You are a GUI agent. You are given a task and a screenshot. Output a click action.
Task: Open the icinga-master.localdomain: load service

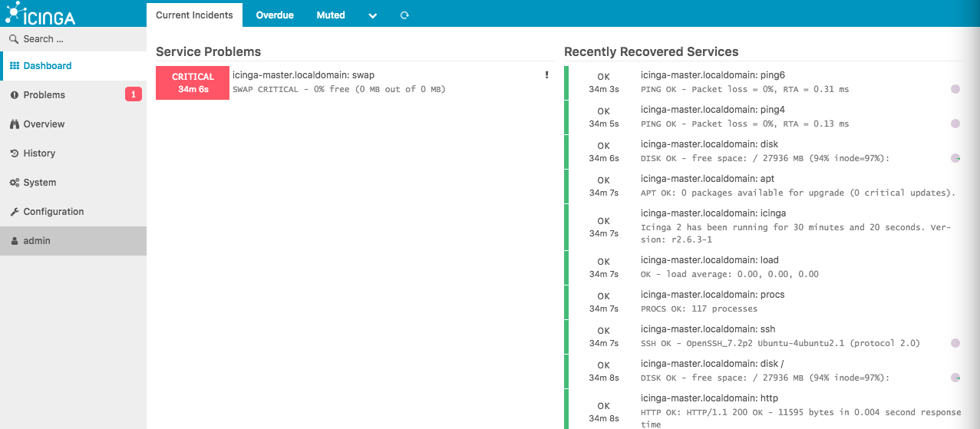pos(710,259)
